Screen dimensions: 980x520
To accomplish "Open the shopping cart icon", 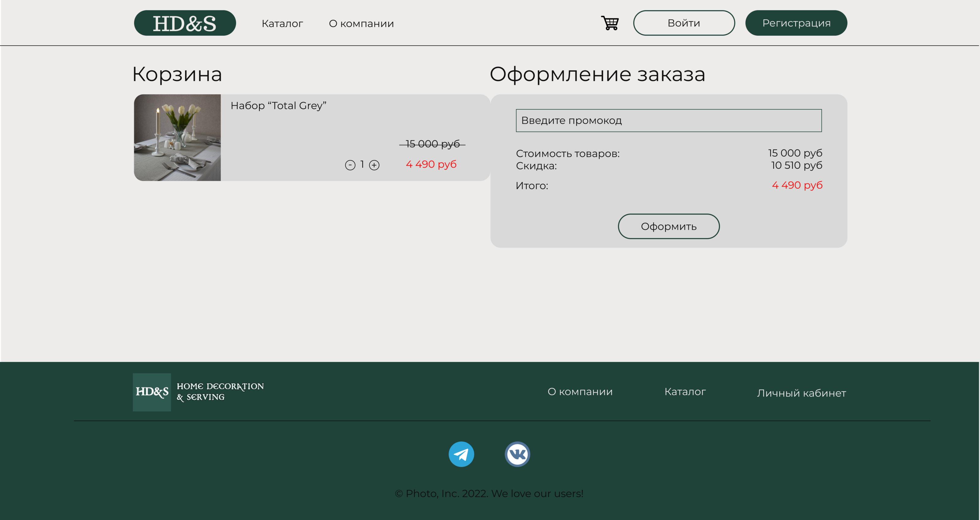I will click(610, 23).
